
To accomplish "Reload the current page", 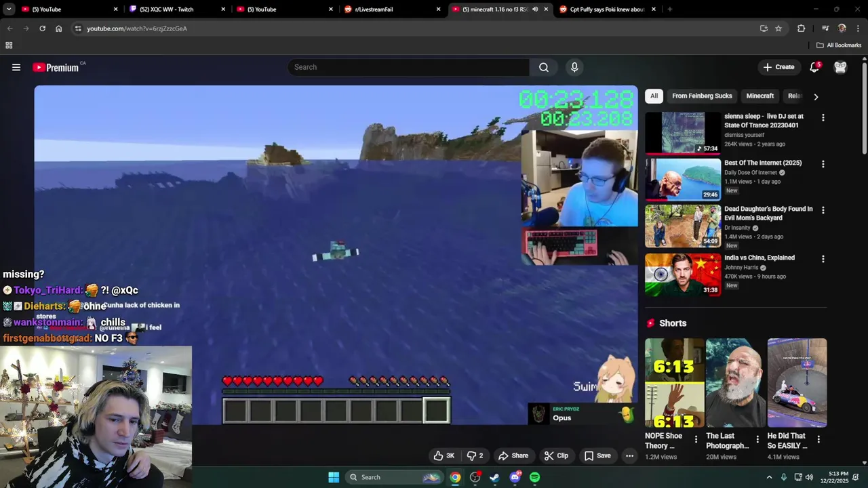I will (42, 28).
